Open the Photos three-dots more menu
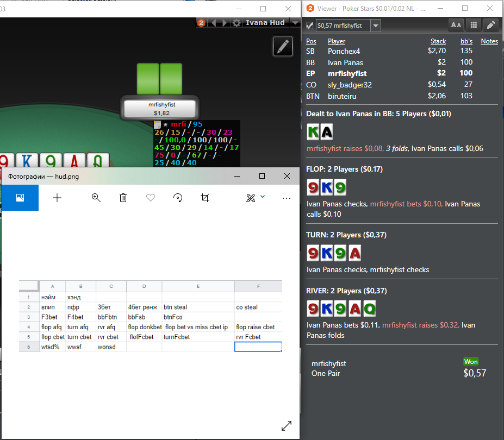Viewport: 504px width, 440px height. [x=287, y=198]
